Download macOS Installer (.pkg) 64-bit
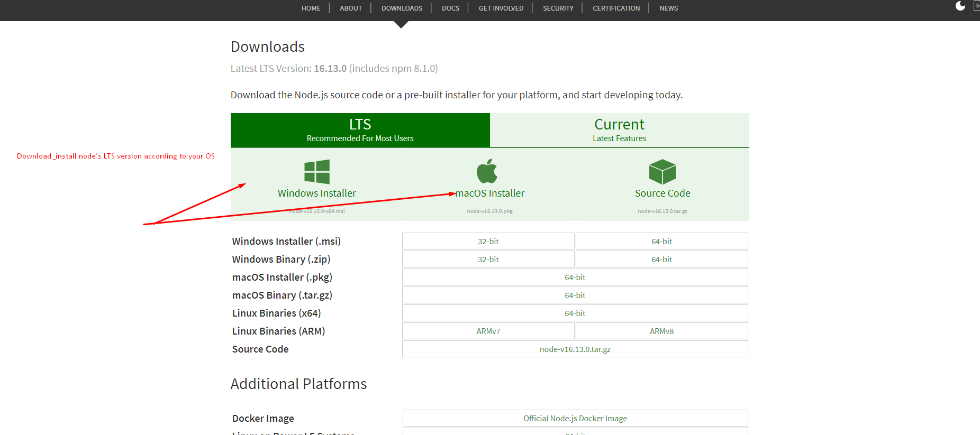980x435 pixels. 575,277
